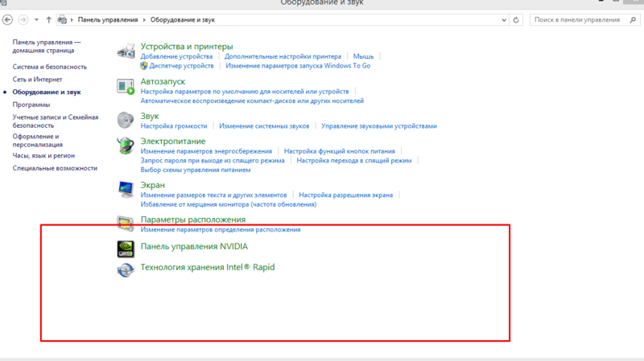Go up one level with Up arrow
The width and height of the screenshot is (644, 361).
[48, 19]
